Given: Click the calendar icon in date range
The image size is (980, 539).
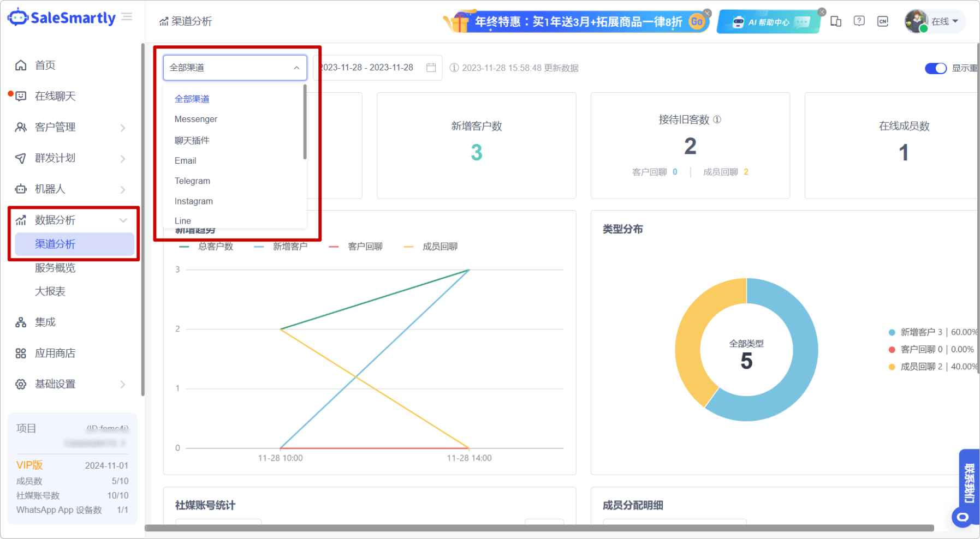Looking at the screenshot, I should pyautogui.click(x=431, y=68).
